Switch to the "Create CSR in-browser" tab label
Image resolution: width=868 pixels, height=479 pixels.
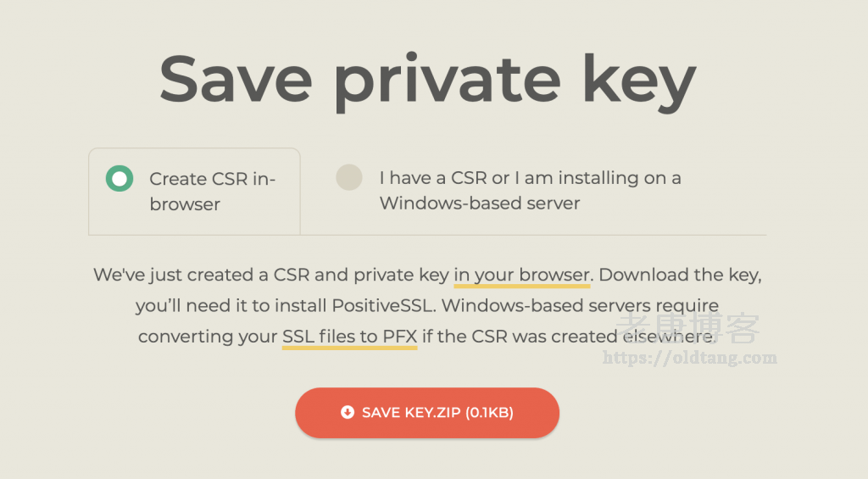click(212, 192)
